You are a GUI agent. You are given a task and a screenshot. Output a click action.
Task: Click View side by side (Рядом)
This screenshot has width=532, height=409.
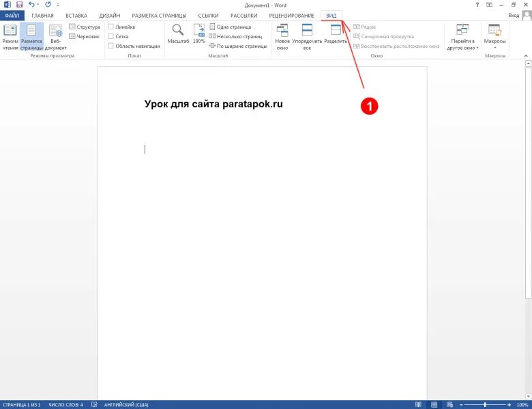click(x=364, y=27)
